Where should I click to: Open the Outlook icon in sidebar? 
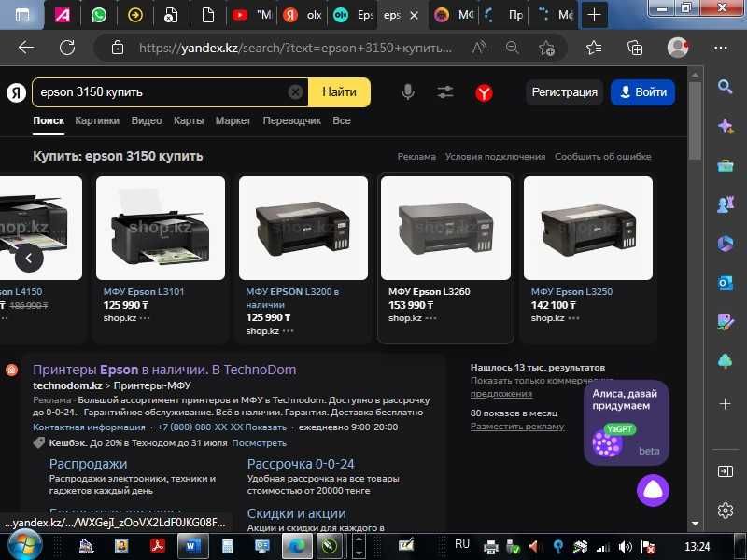(726, 283)
